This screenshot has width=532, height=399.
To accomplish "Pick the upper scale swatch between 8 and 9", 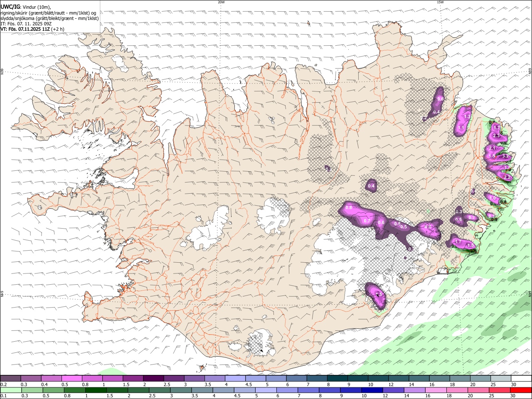I will [x=337, y=379].
